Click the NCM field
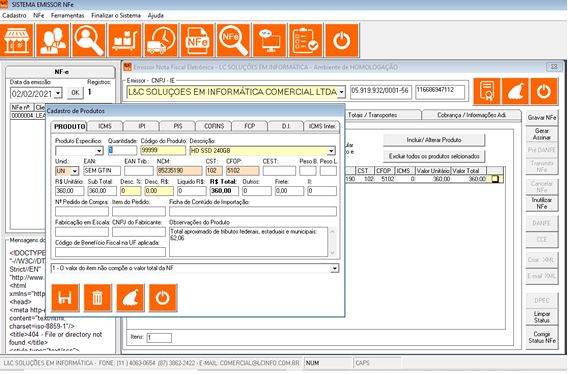The height and width of the screenshot is (374, 568). point(179,171)
